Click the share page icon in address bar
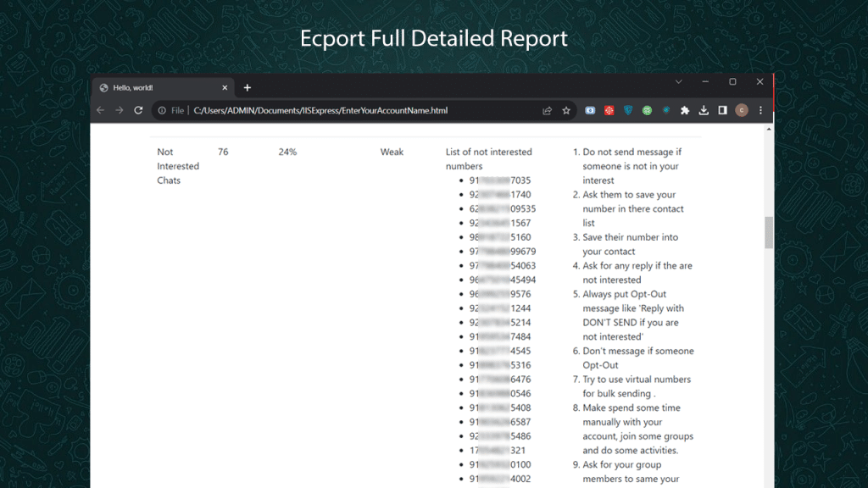The width and height of the screenshot is (868, 488). click(x=548, y=110)
